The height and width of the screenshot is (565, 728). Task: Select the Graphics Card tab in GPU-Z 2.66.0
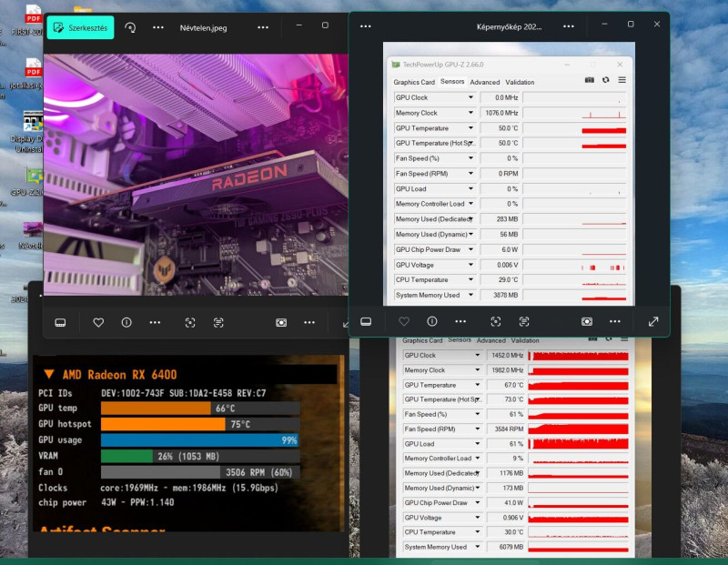pos(414,82)
